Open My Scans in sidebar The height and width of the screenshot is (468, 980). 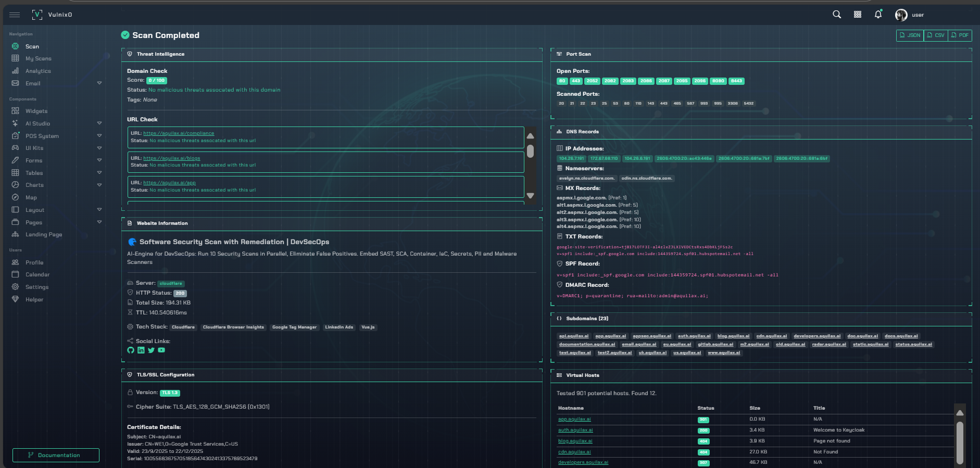38,59
